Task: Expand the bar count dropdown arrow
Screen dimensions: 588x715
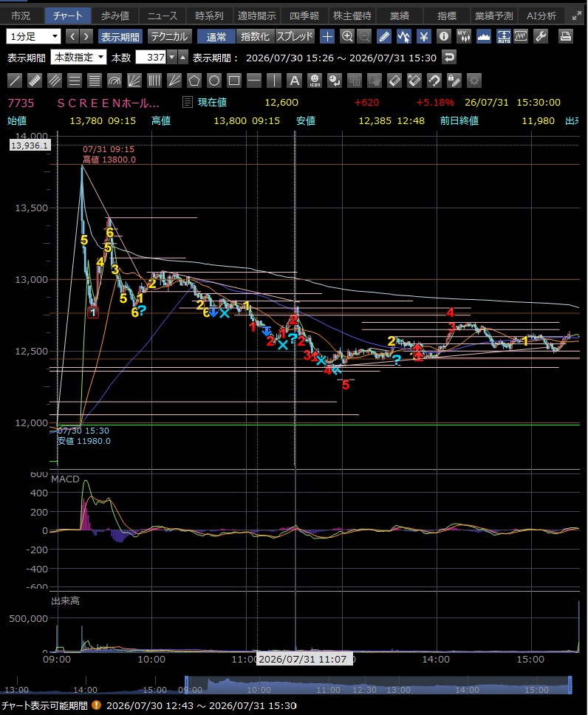Action: tap(171, 58)
